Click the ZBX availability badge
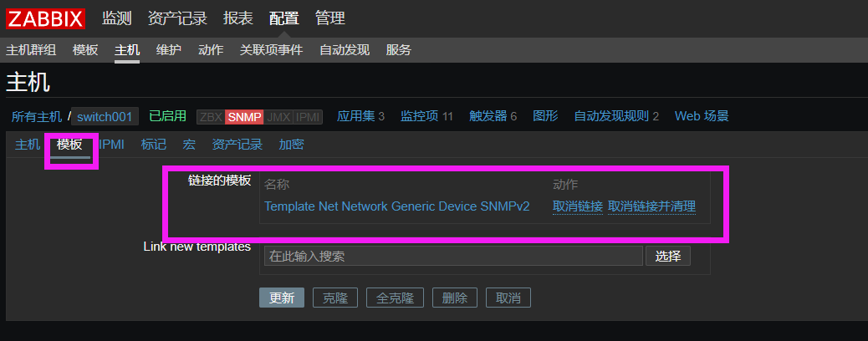868x341 pixels. tap(211, 117)
